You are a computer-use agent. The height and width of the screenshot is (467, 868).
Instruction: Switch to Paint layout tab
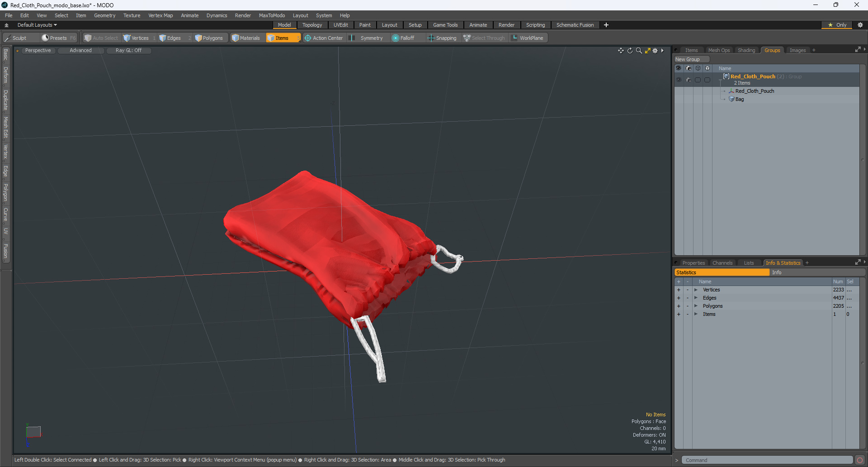tap(365, 25)
